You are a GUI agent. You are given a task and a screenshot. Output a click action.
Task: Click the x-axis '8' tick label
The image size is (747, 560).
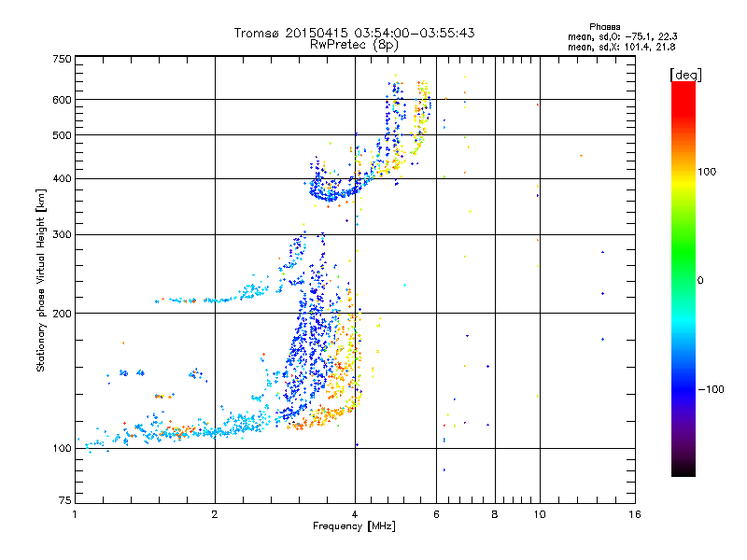click(495, 514)
